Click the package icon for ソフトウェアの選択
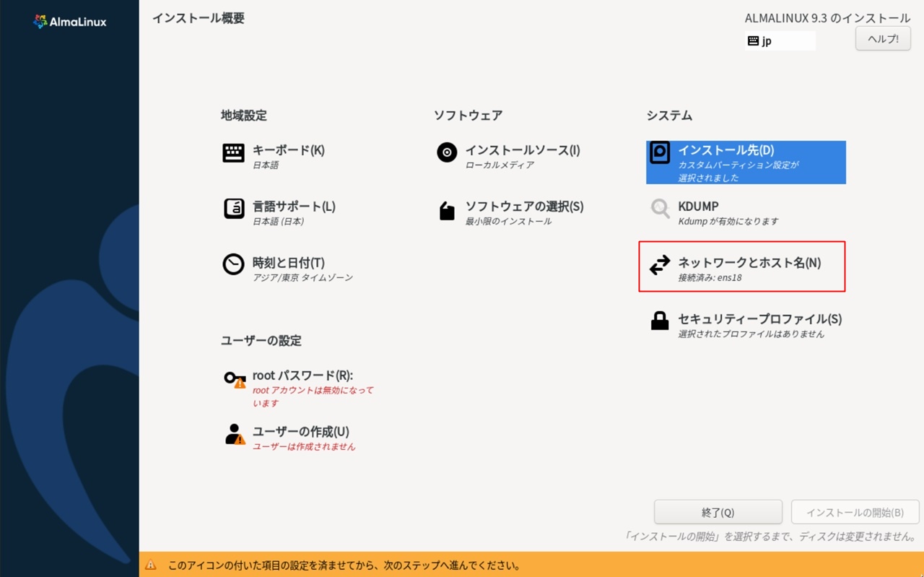 (x=447, y=210)
